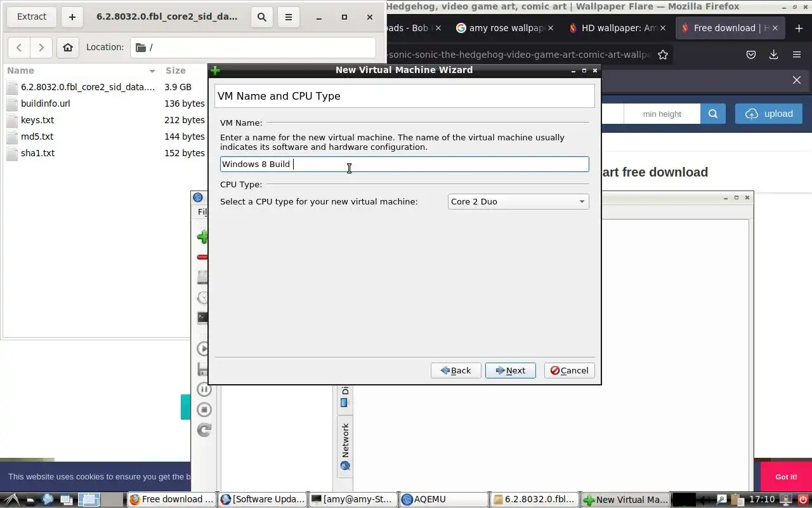Accept cookies with Got it! button

coord(786,477)
